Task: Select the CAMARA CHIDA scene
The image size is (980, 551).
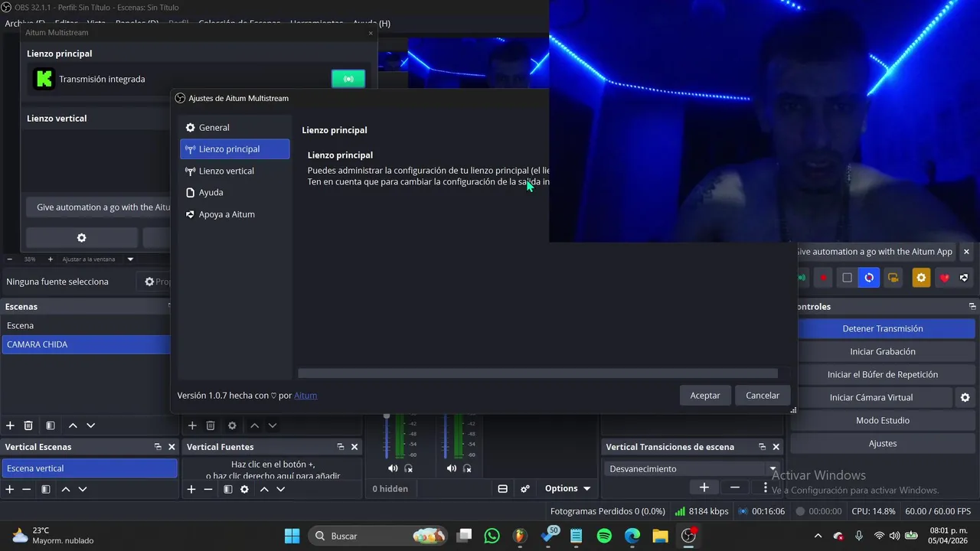Action: click(86, 344)
